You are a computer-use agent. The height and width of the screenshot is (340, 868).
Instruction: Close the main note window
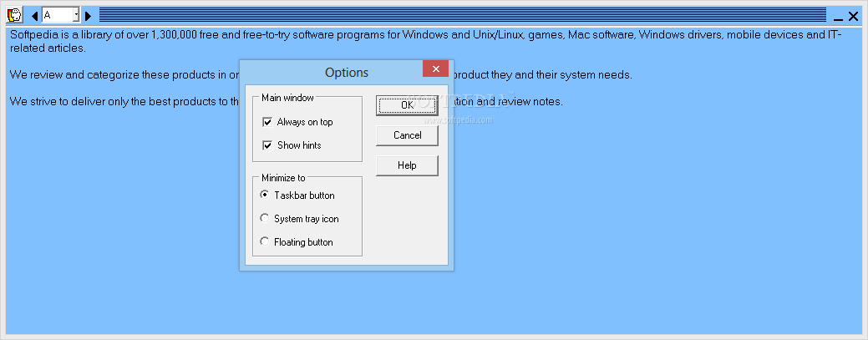(x=854, y=16)
